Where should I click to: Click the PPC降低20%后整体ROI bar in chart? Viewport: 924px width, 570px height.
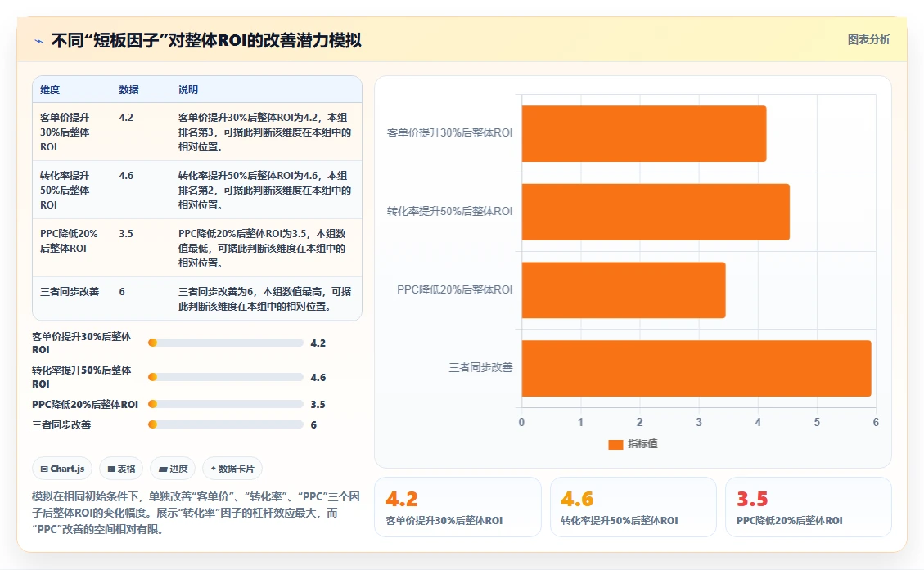tap(624, 290)
